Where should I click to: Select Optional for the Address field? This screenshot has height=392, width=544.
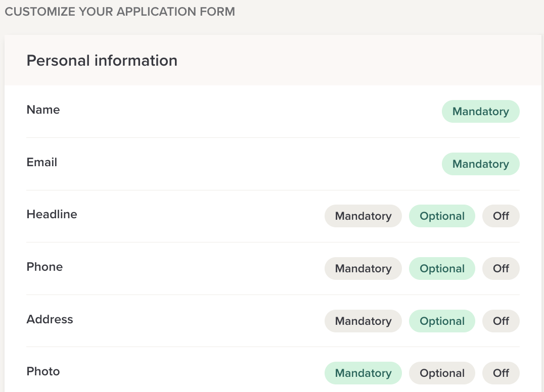click(442, 321)
